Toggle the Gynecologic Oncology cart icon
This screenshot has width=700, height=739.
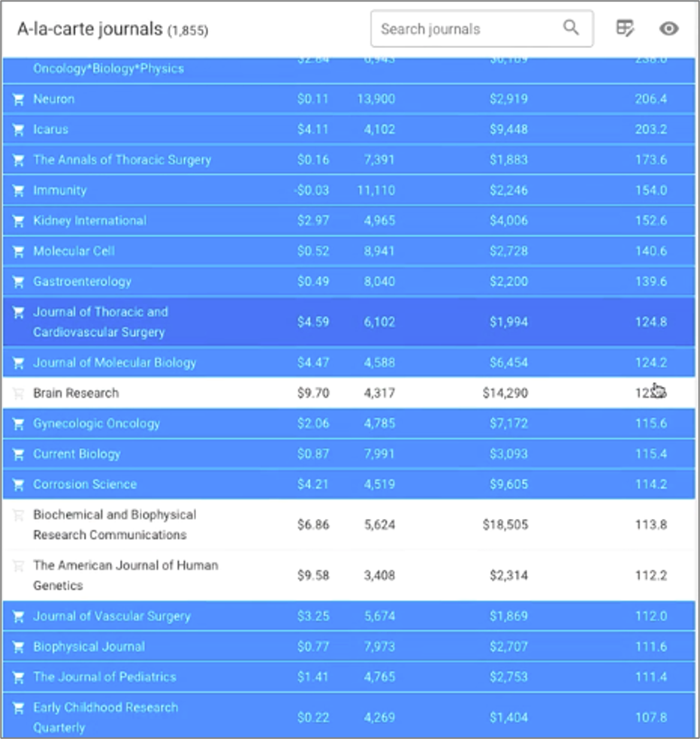click(18, 424)
